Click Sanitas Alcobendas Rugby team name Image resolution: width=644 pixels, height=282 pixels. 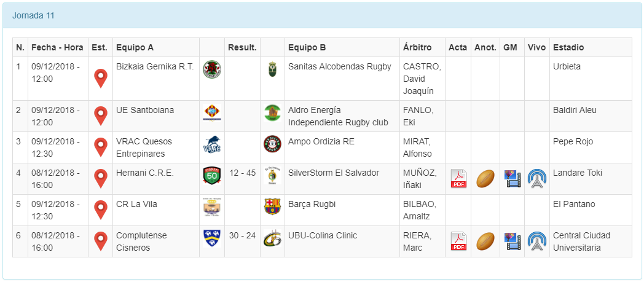tap(339, 66)
